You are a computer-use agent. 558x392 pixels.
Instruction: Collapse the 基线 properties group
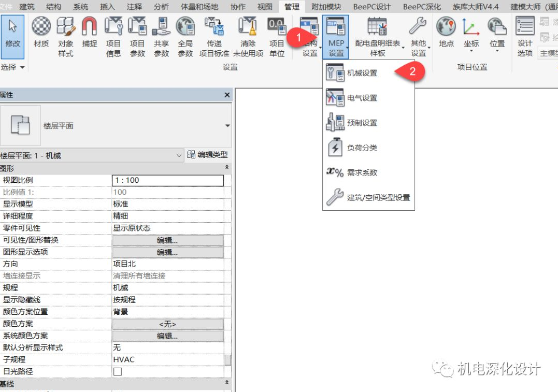coord(227,382)
